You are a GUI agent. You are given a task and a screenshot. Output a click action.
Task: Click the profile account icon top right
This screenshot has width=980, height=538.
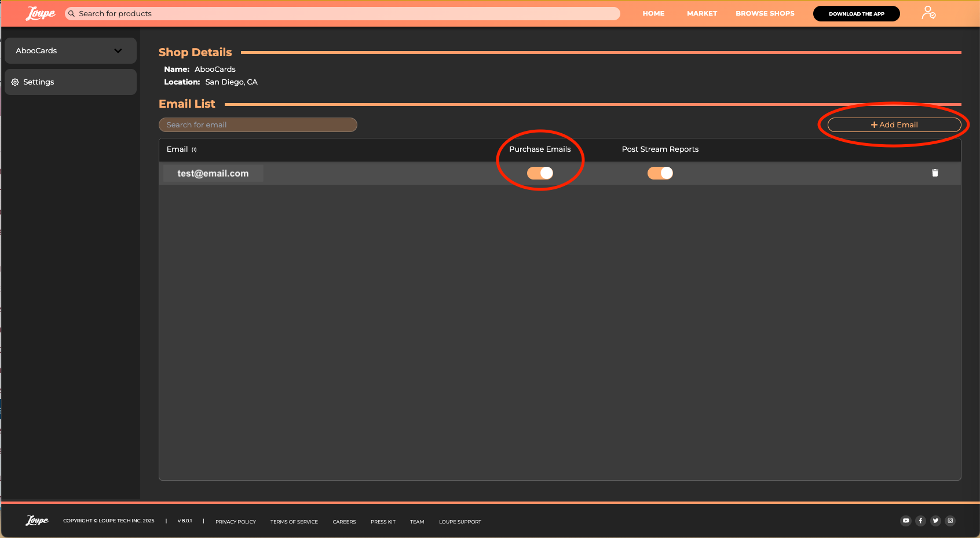coord(929,12)
